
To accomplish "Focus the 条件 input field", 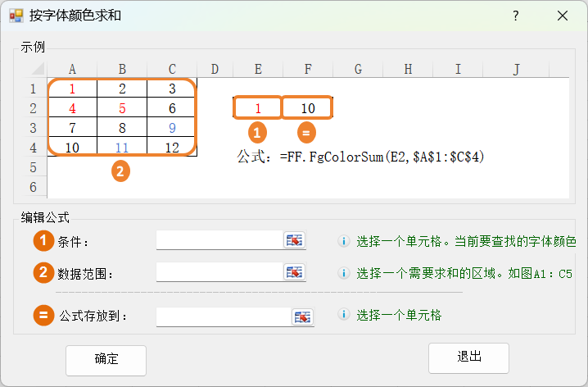I will pos(219,239).
